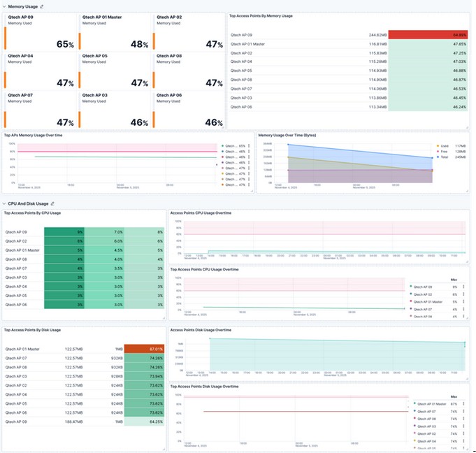Click the orange 87.01% disk usage cell
The height and width of the screenshot is (453, 476).
(x=144, y=349)
